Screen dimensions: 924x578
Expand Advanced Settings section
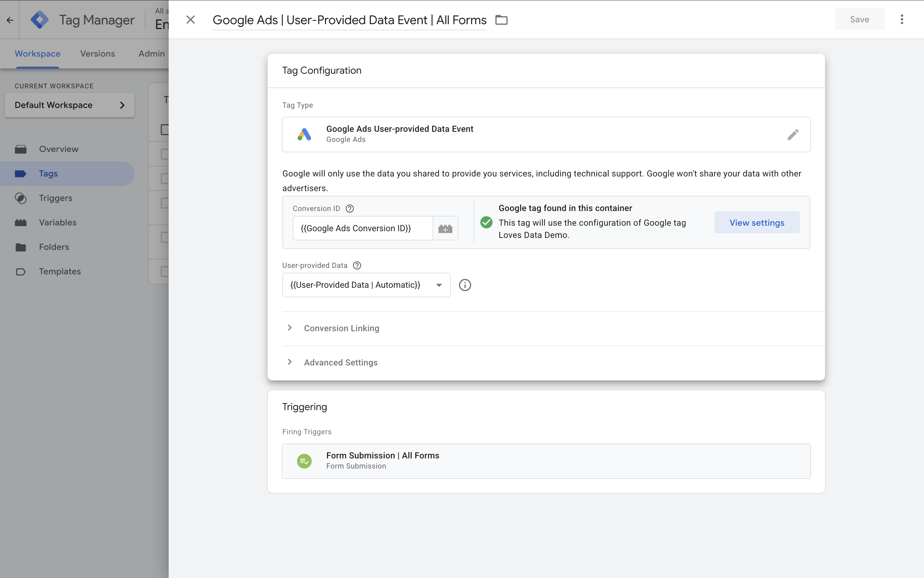(x=341, y=362)
